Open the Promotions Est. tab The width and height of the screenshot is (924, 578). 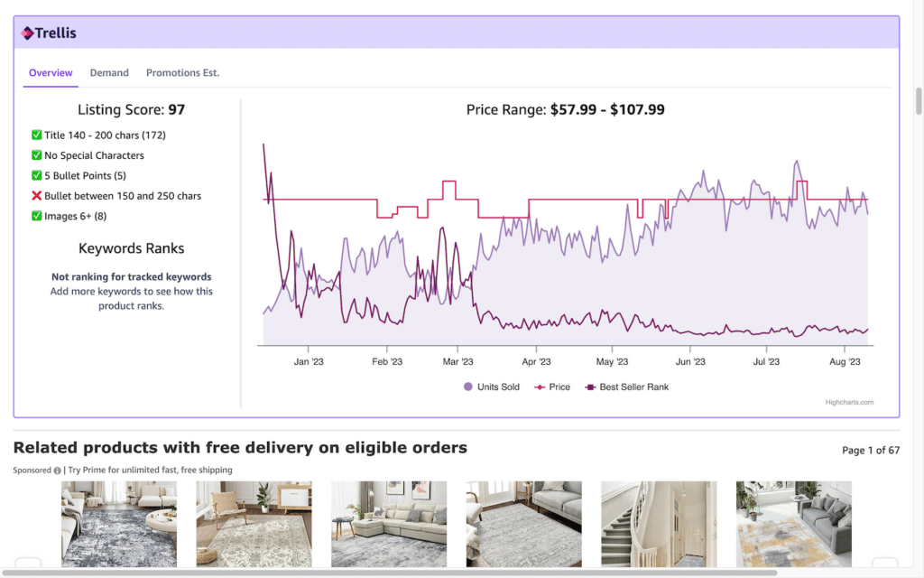point(182,72)
